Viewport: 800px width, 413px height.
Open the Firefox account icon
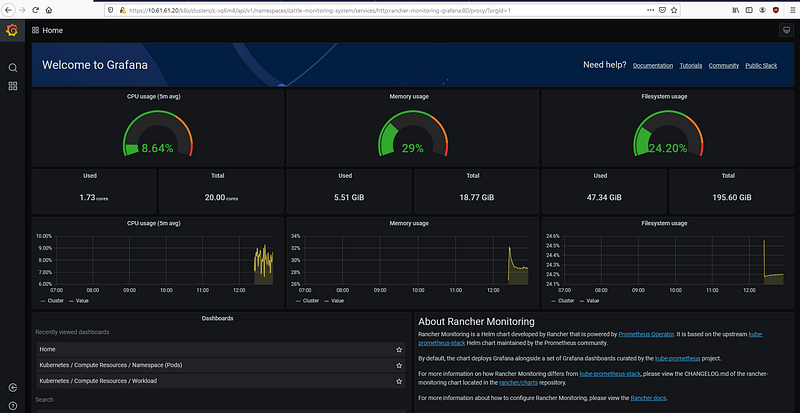coord(763,10)
